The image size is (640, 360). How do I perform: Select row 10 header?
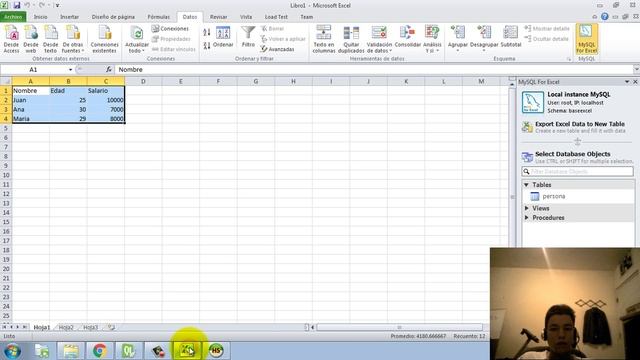[x=6, y=175]
